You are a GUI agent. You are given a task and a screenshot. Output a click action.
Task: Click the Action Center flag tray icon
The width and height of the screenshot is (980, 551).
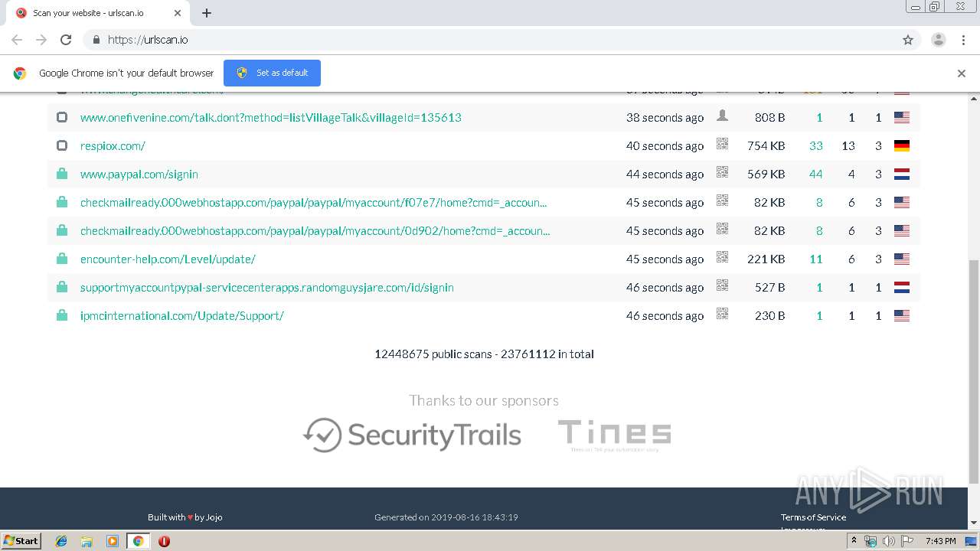tap(907, 541)
